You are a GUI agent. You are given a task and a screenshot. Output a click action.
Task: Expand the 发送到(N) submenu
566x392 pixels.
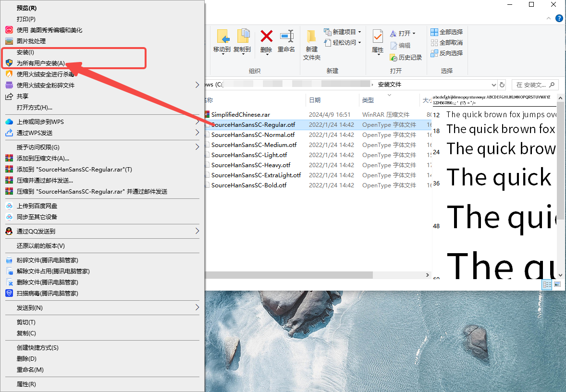coord(197,307)
